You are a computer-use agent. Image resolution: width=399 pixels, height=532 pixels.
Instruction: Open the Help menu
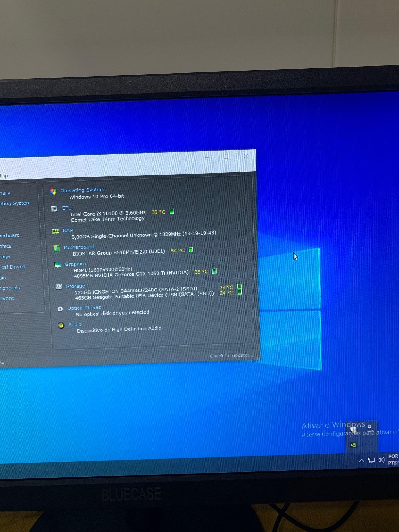pyautogui.click(x=4, y=176)
